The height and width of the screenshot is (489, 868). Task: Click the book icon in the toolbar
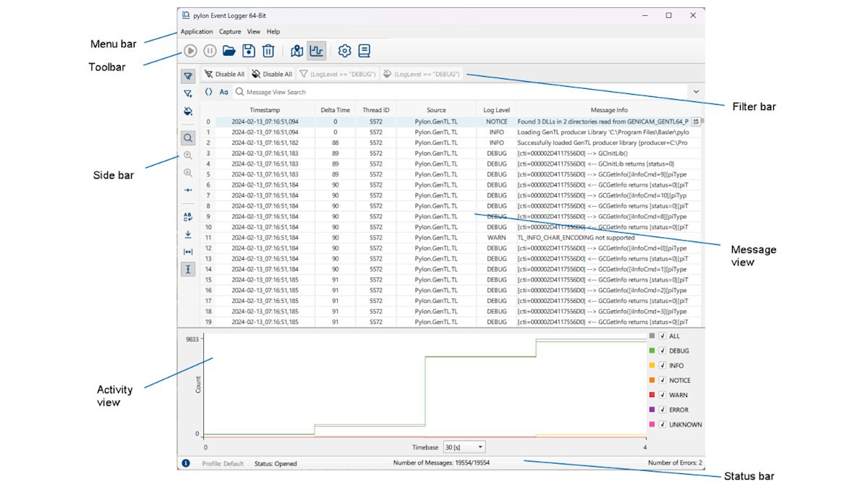(365, 51)
